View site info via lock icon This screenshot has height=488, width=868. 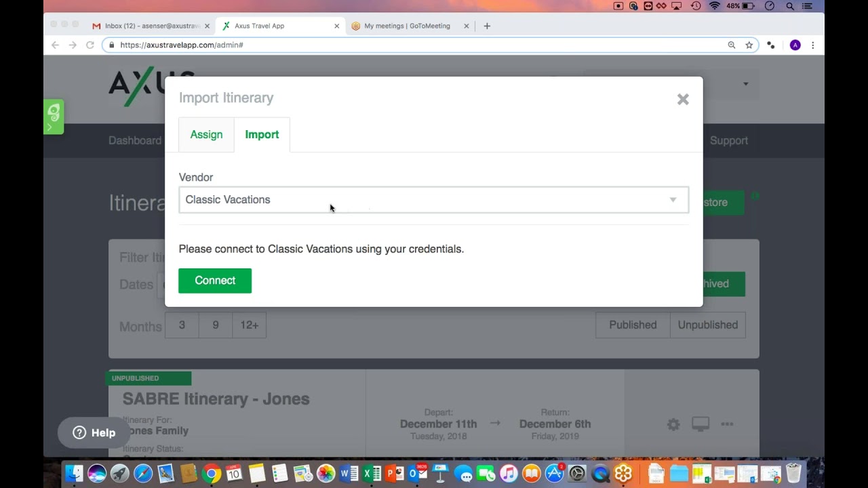[x=112, y=45]
